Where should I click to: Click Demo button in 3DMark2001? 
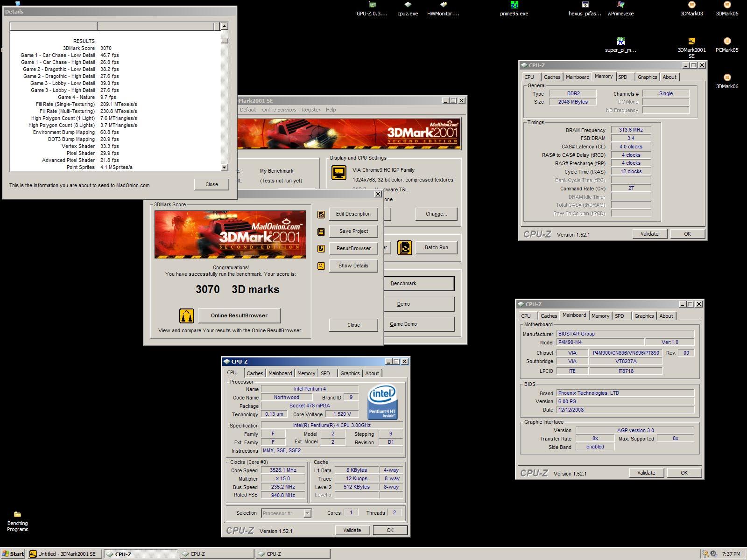pos(419,304)
